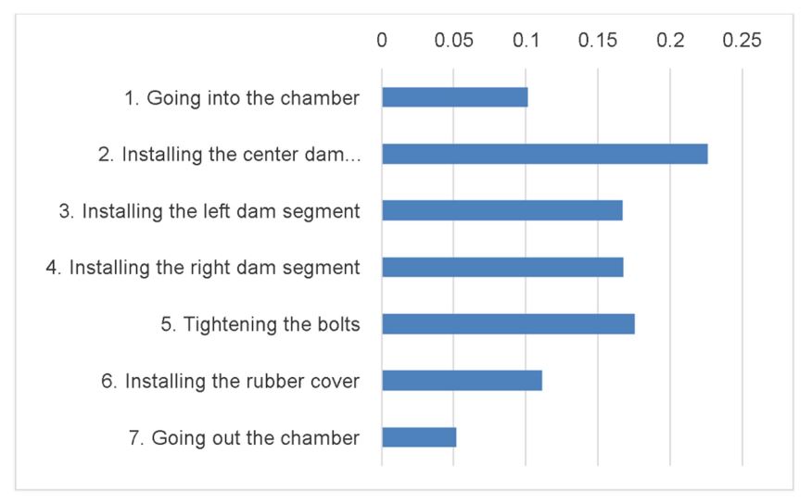
Task: Select '4. Installing the right dam segment' label
Action: (x=203, y=268)
